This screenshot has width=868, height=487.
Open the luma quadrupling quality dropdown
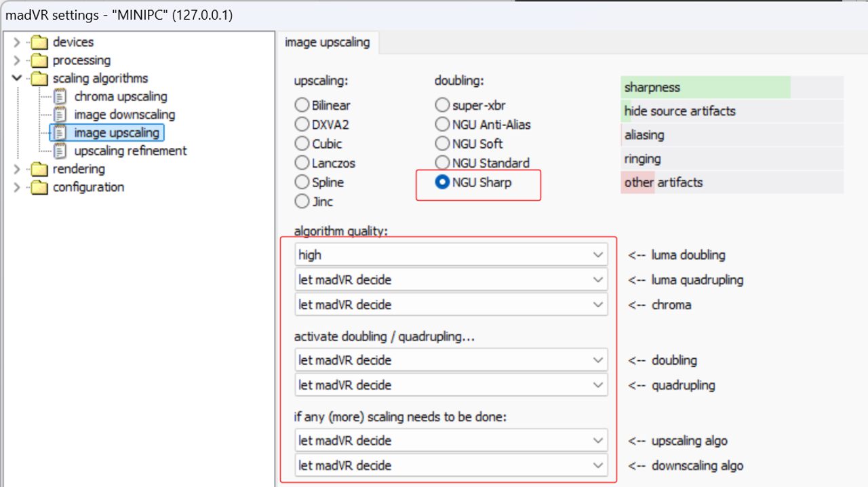pos(452,279)
